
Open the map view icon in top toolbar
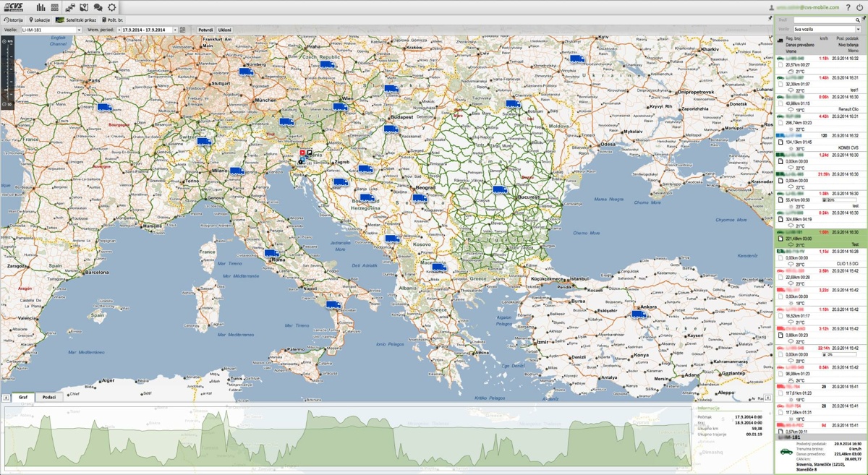84,7
